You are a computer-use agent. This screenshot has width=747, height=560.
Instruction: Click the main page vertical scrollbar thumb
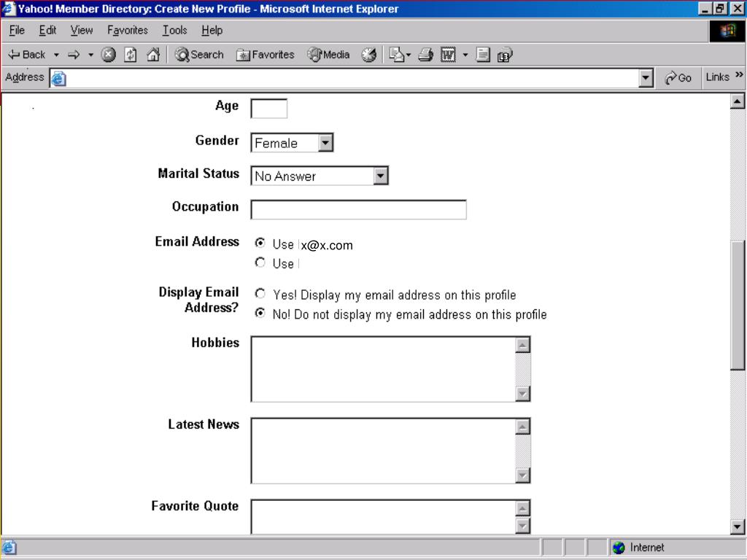[738, 306]
